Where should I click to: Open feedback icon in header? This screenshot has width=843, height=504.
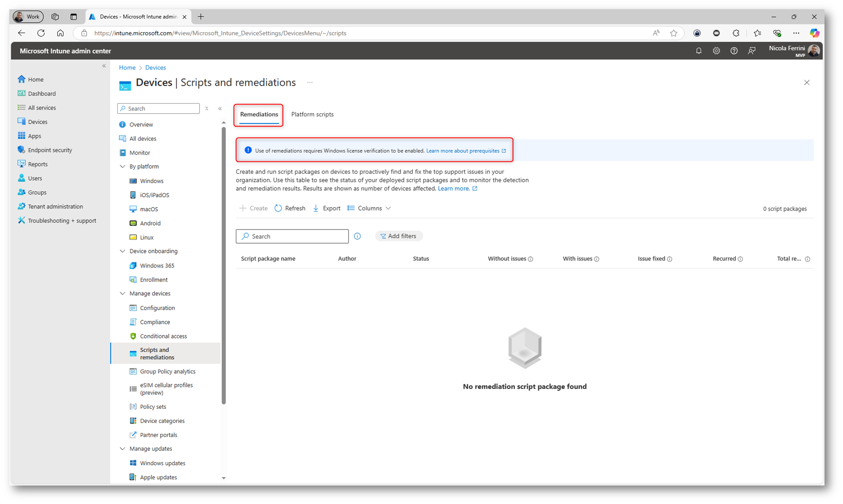pos(752,51)
